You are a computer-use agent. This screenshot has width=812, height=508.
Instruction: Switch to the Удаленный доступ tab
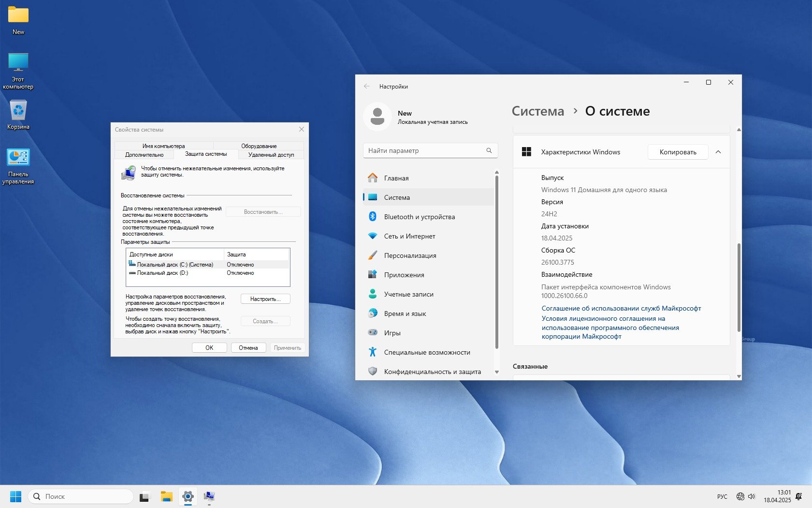click(x=271, y=155)
